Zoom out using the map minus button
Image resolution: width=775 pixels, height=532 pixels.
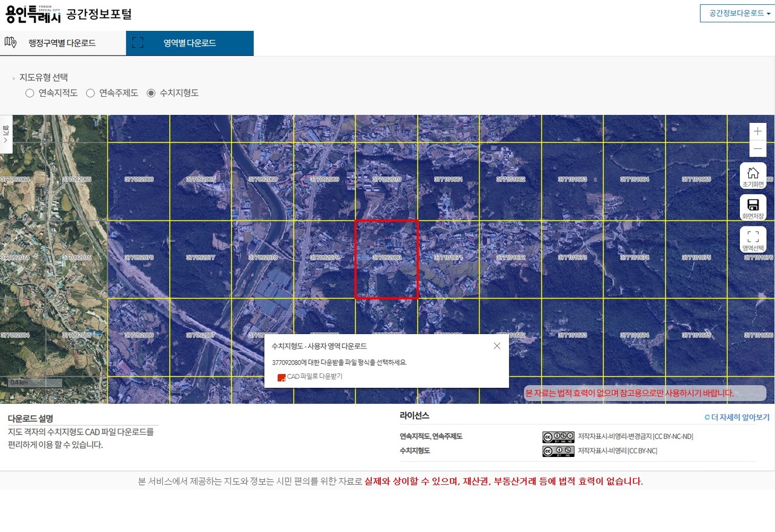pyautogui.click(x=757, y=149)
